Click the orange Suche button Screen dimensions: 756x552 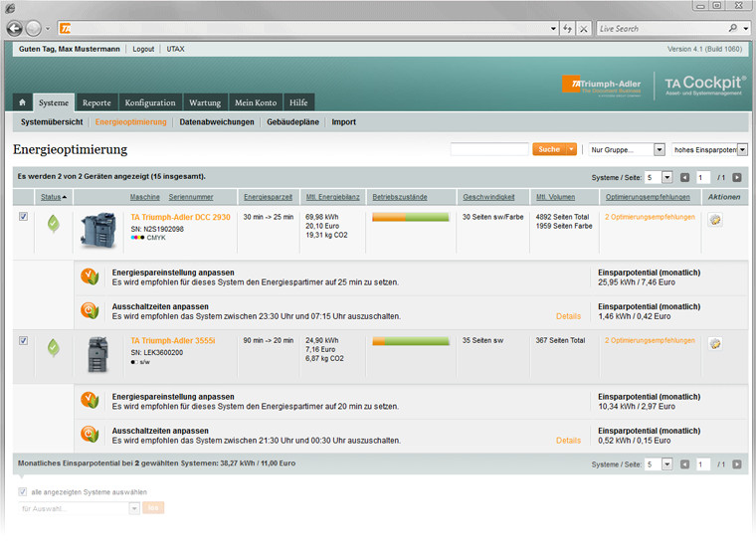click(549, 149)
